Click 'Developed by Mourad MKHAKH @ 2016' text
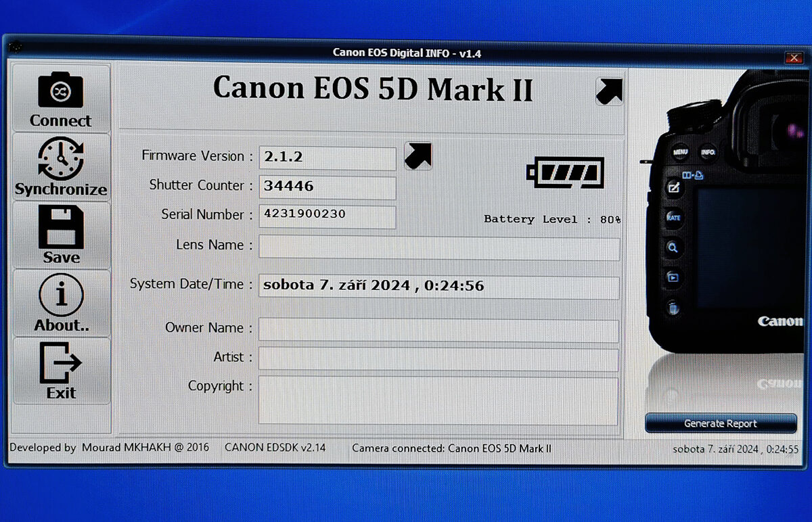The height and width of the screenshot is (522, 812). (109, 448)
